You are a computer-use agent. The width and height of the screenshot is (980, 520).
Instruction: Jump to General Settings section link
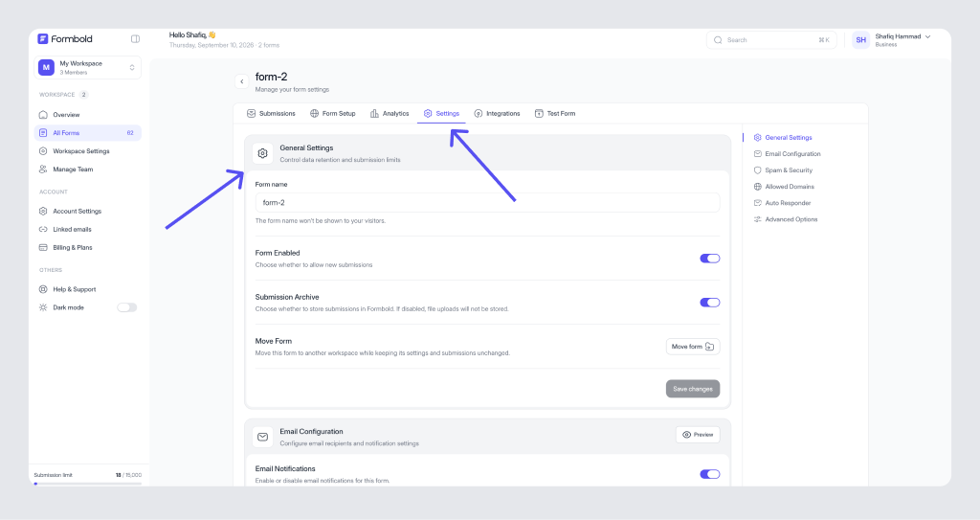[783, 137]
